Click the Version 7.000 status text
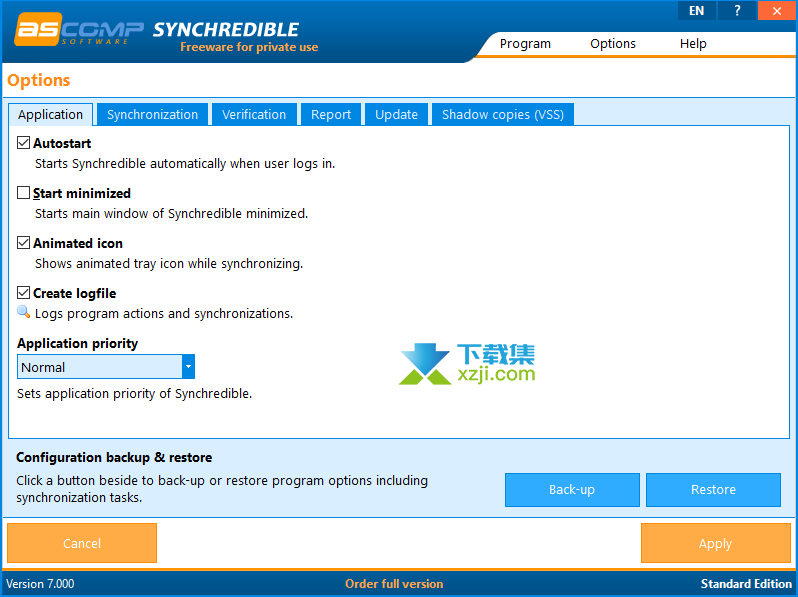 pos(40,584)
